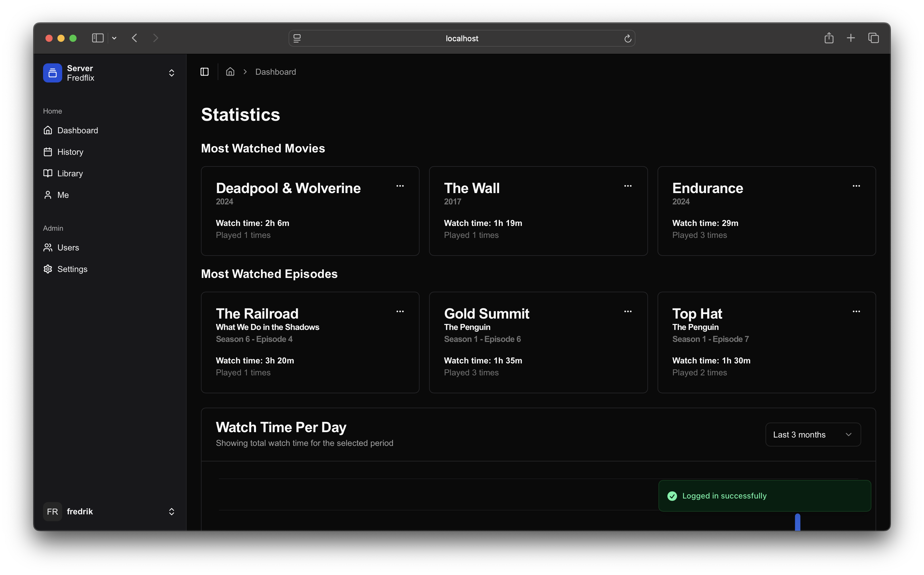The width and height of the screenshot is (924, 575).
Task: Reload the page
Action: coord(628,39)
